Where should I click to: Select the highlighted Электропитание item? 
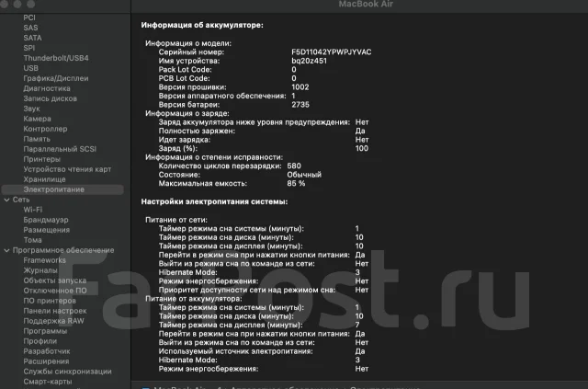click(x=62, y=189)
